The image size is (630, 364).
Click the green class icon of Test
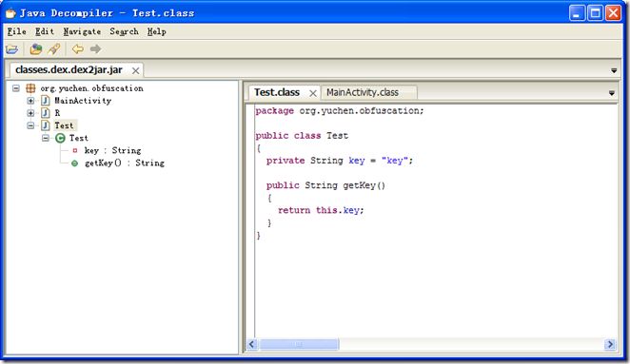click(60, 139)
